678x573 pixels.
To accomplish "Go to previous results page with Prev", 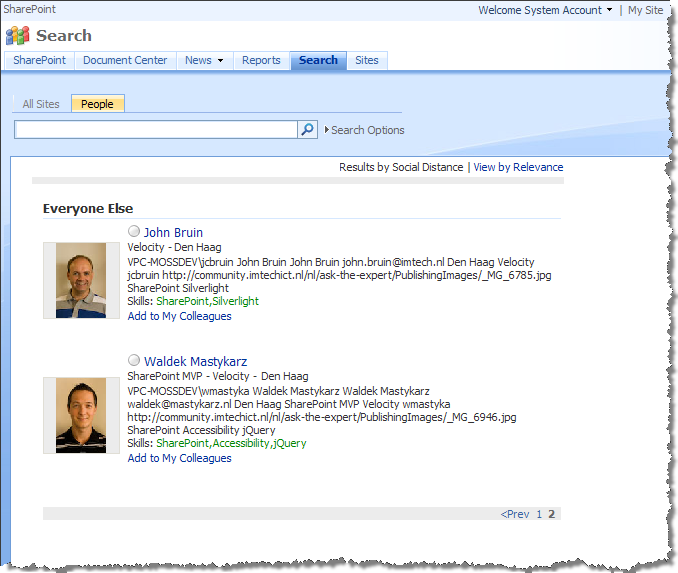I will tap(515, 514).
